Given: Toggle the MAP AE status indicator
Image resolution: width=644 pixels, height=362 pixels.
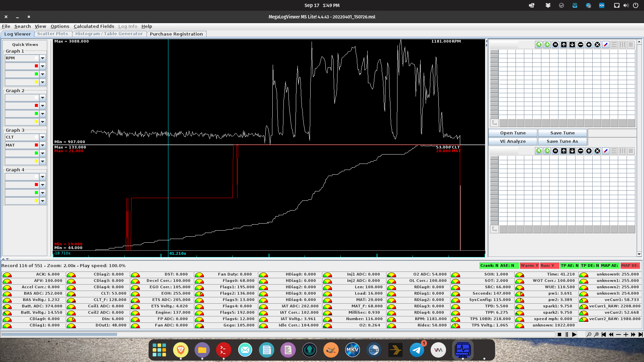Looking at the screenshot, I should tap(610, 265).
